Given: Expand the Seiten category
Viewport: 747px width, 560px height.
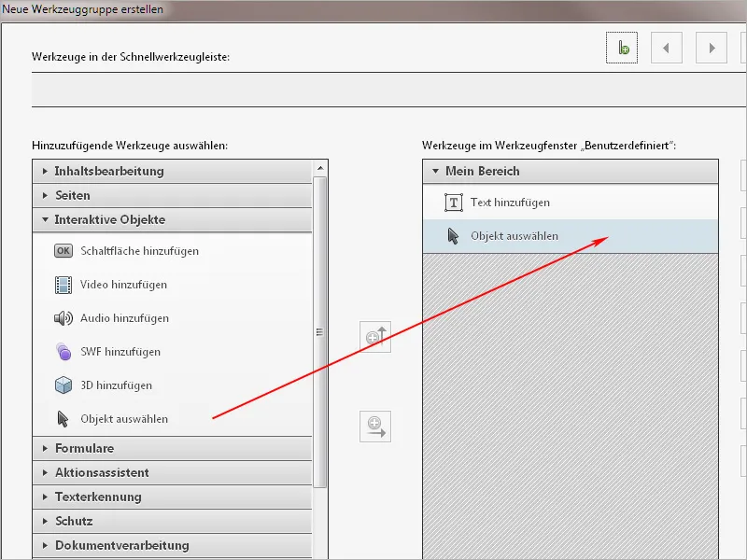Looking at the screenshot, I should (x=172, y=195).
